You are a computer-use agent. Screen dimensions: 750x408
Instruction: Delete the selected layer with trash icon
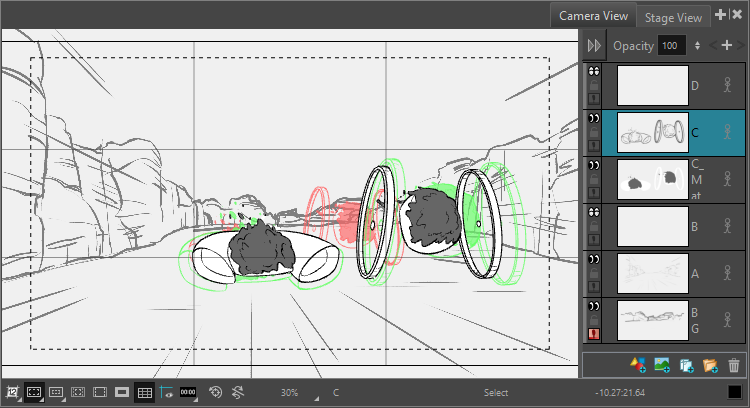(x=735, y=366)
